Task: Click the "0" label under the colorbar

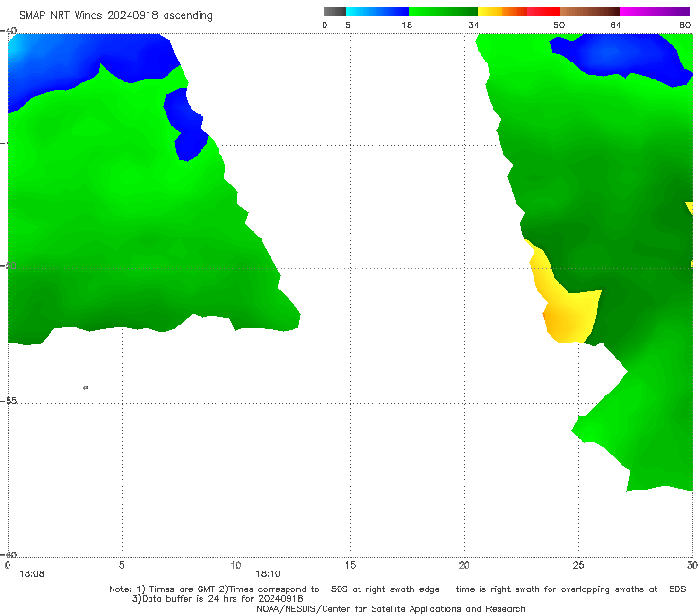Action: [324, 26]
